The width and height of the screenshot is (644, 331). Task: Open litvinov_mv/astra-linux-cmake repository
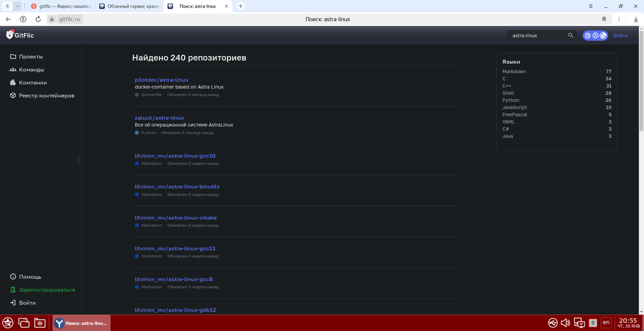tap(175, 218)
